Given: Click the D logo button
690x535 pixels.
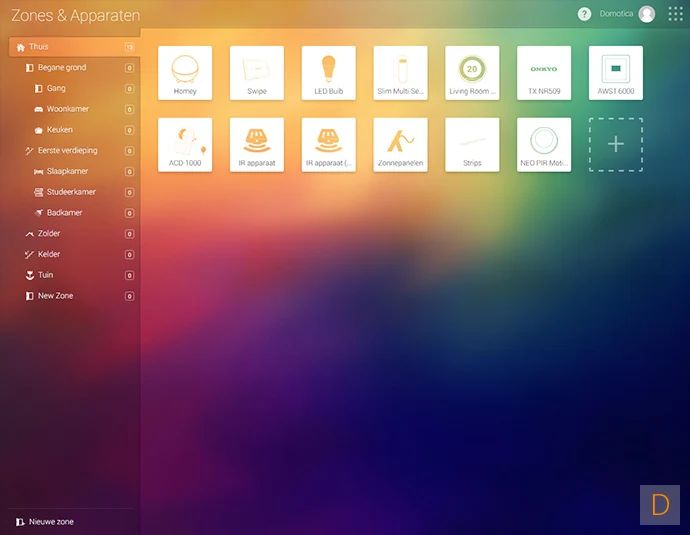Looking at the screenshot, I should click(x=660, y=505).
